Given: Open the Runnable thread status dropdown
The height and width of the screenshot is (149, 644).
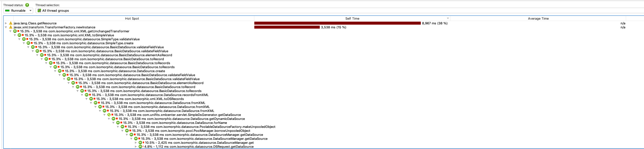Looking at the screenshot, I should tap(18, 10).
